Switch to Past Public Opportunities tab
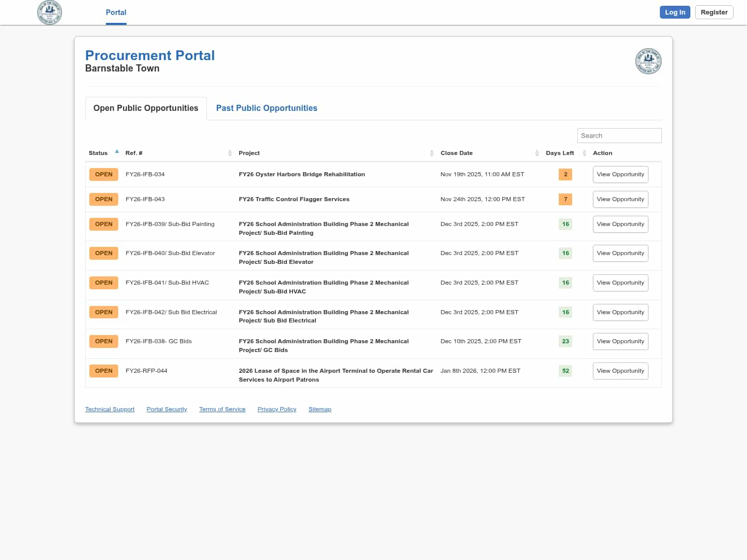This screenshot has height=560, width=747. (x=267, y=108)
